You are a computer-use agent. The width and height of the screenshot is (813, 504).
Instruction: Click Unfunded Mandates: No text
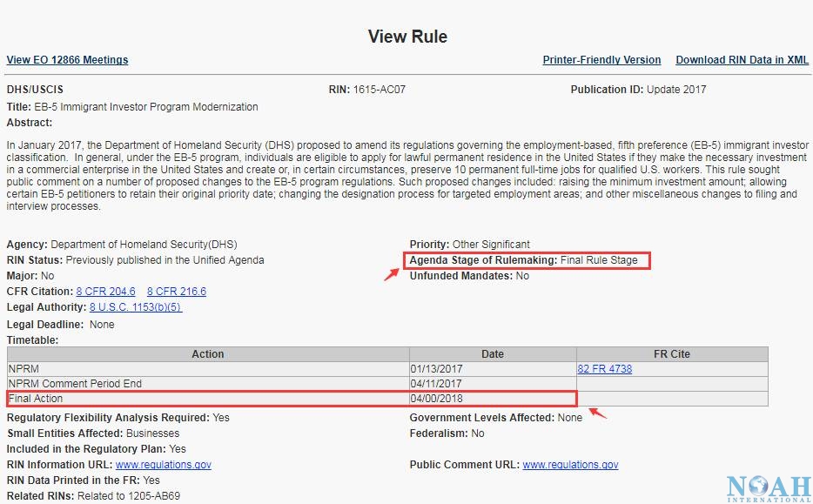[x=469, y=276]
